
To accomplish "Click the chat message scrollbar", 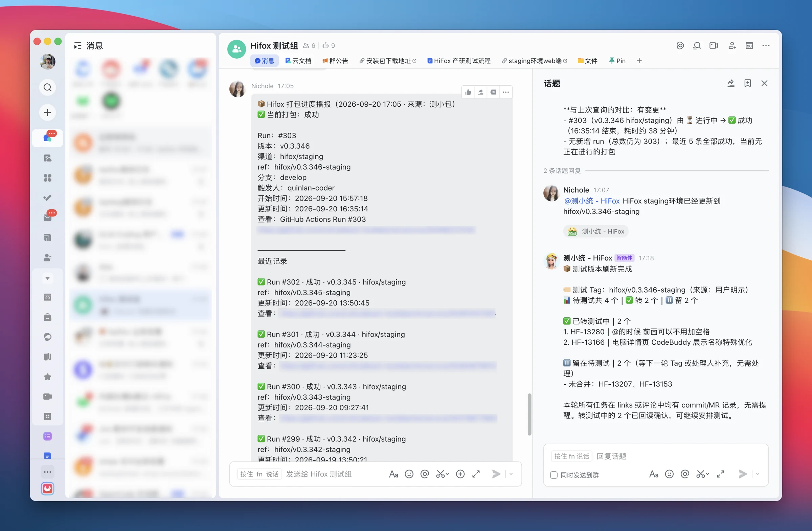I will point(529,414).
